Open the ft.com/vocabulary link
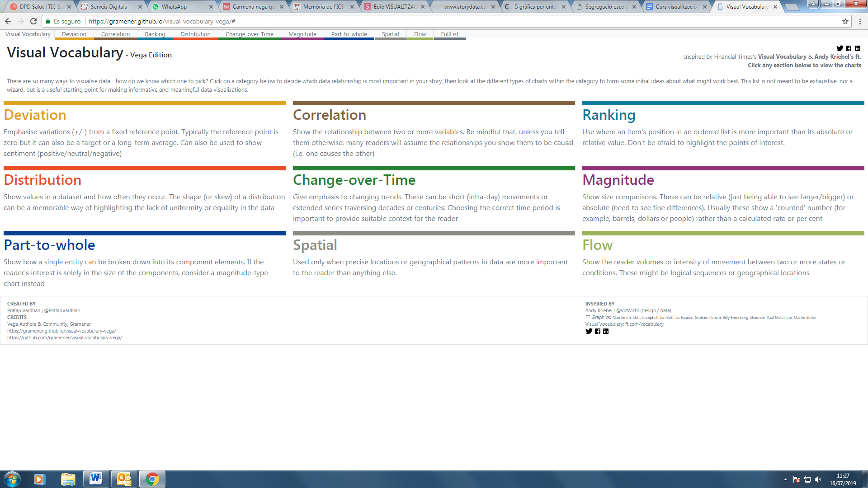This screenshot has width=868, height=488. click(x=644, y=324)
